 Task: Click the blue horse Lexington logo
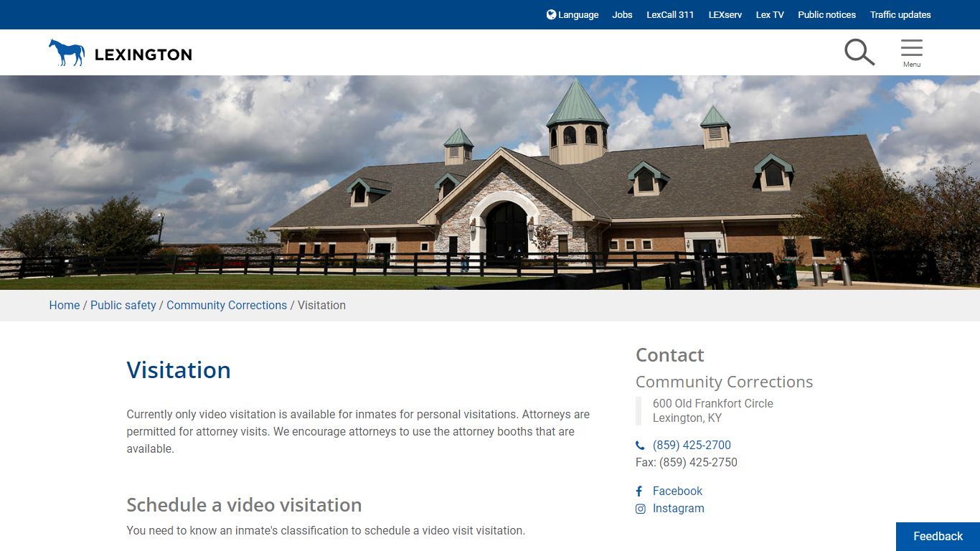point(67,52)
